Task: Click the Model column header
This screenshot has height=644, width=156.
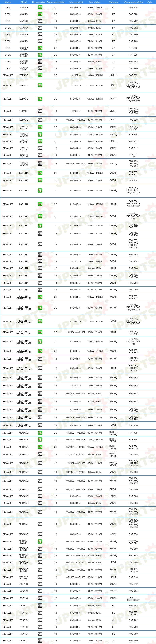Action: click(x=24, y=2)
